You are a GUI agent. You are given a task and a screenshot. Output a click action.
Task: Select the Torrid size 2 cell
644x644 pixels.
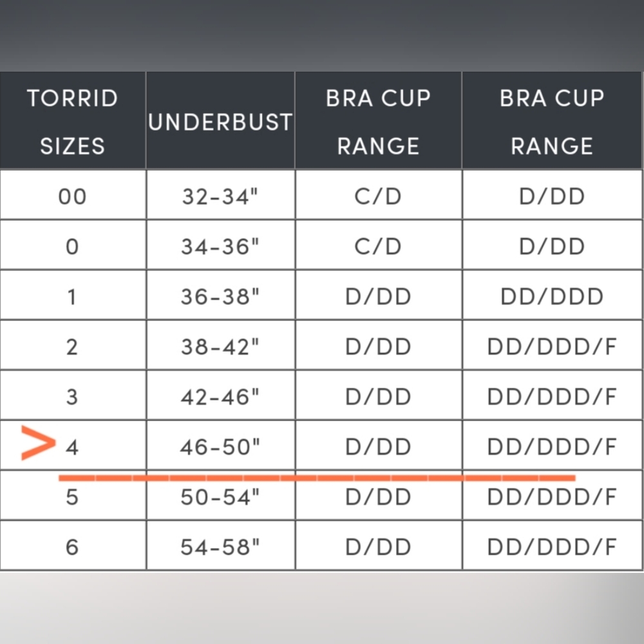pos(72,346)
